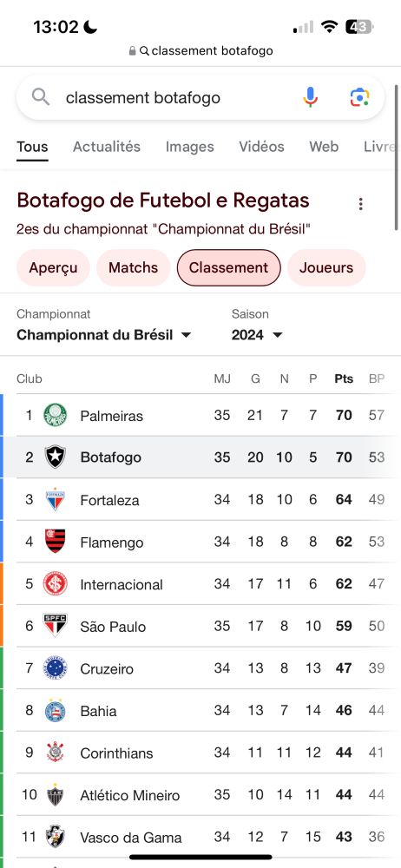Tap the Cruzeiro club crest

coord(56,668)
